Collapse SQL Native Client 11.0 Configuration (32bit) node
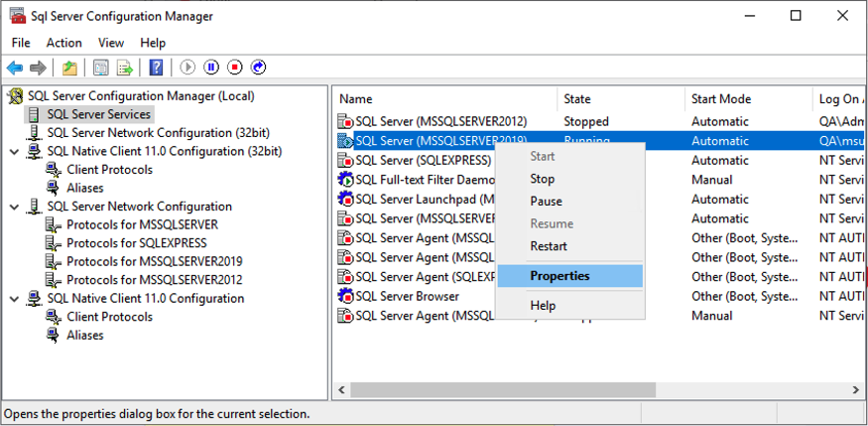This screenshot has height=426, width=868. 14,151
